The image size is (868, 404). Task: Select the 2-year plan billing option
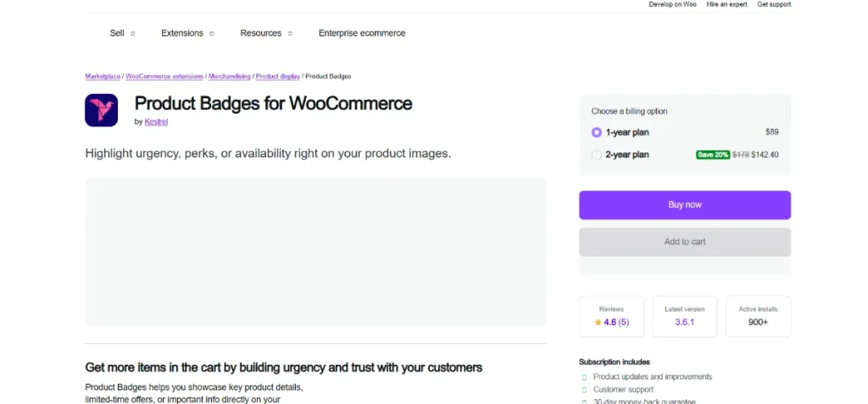[597, 155]
